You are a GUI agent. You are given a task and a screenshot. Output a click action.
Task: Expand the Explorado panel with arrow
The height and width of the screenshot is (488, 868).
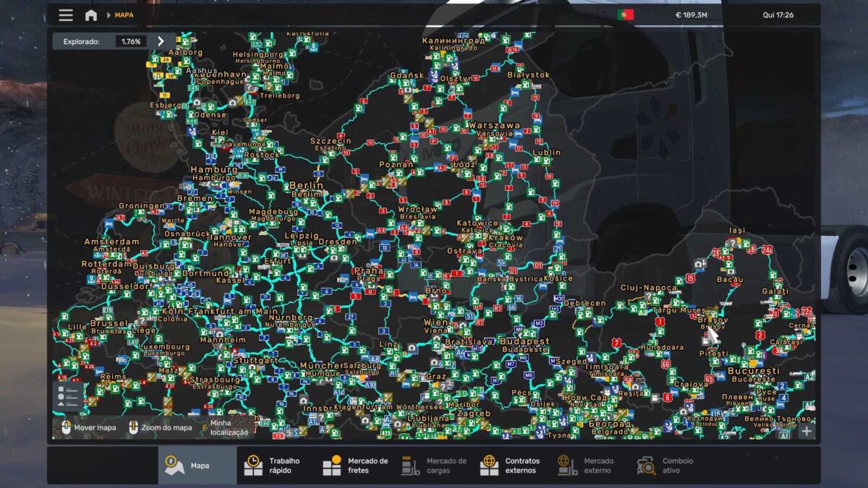pos(161,42)
